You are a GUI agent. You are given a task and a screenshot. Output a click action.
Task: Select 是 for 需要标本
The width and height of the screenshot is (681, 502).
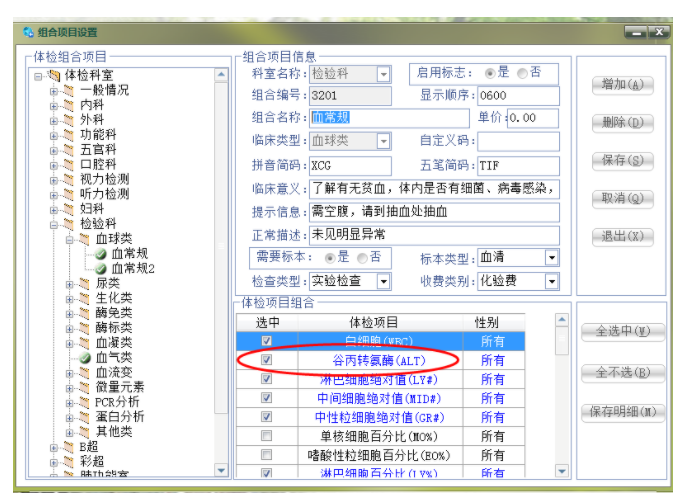pyautogui.click(x=330, y=258)
